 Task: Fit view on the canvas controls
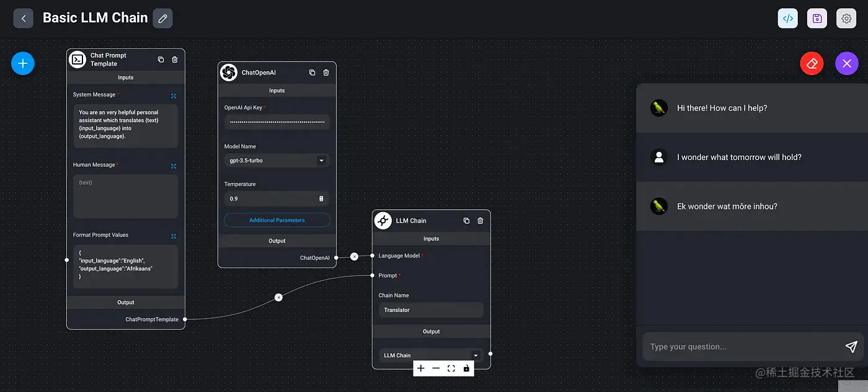pos(451,368)
